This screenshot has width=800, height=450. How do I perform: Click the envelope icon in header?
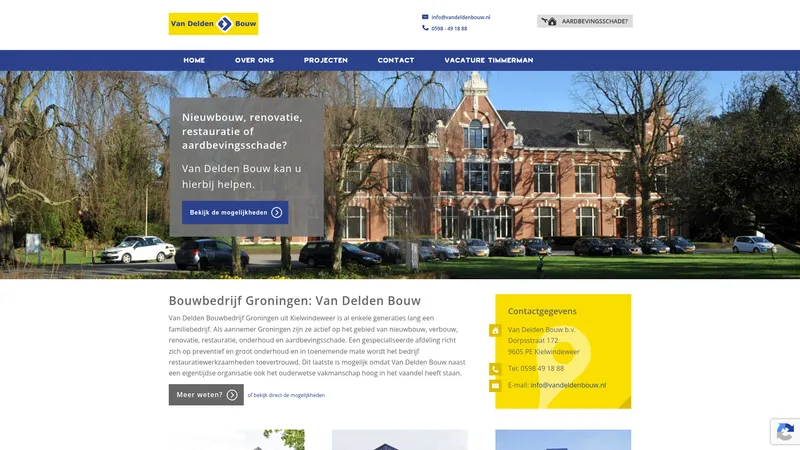pos(425,17)
